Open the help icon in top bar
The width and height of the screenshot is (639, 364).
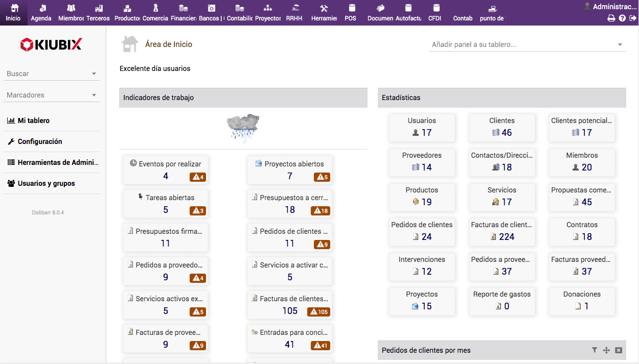(622, 18)
